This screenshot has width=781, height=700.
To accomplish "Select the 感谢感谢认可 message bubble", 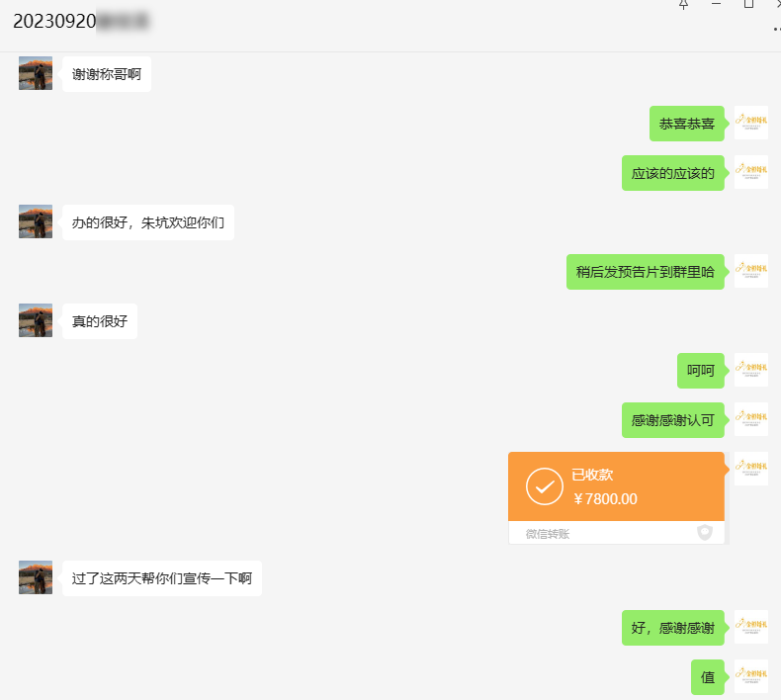I will pyautogui.click(x=673, y=420).
